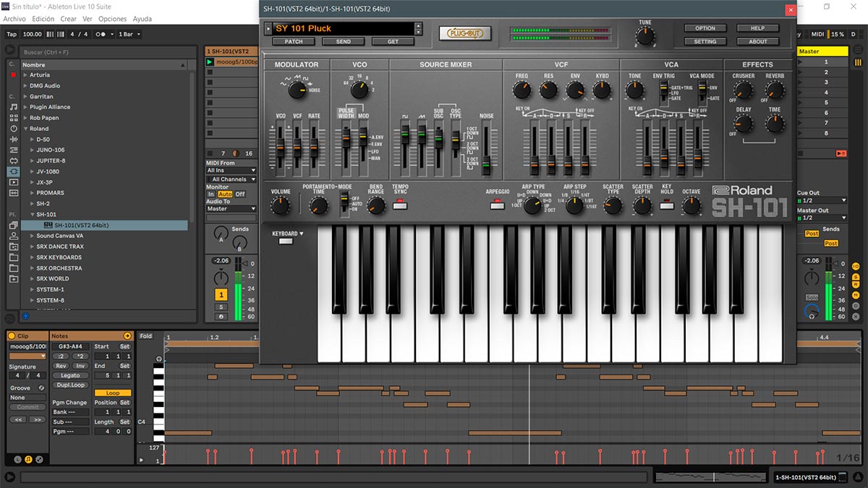Click the Add Folder icon in sidebar

[13, 278]
